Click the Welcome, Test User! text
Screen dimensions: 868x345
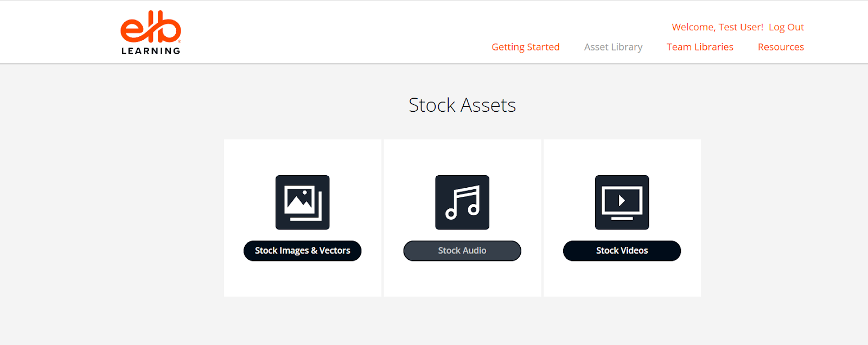coord(717,27)
